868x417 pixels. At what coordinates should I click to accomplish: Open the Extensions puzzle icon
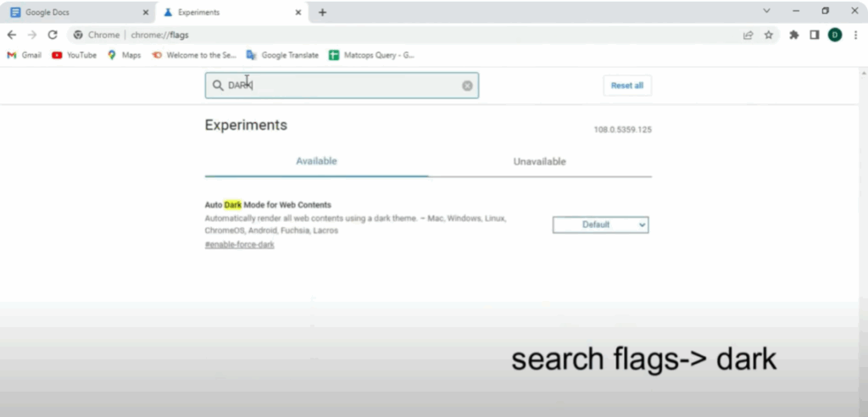pos(794,35)
